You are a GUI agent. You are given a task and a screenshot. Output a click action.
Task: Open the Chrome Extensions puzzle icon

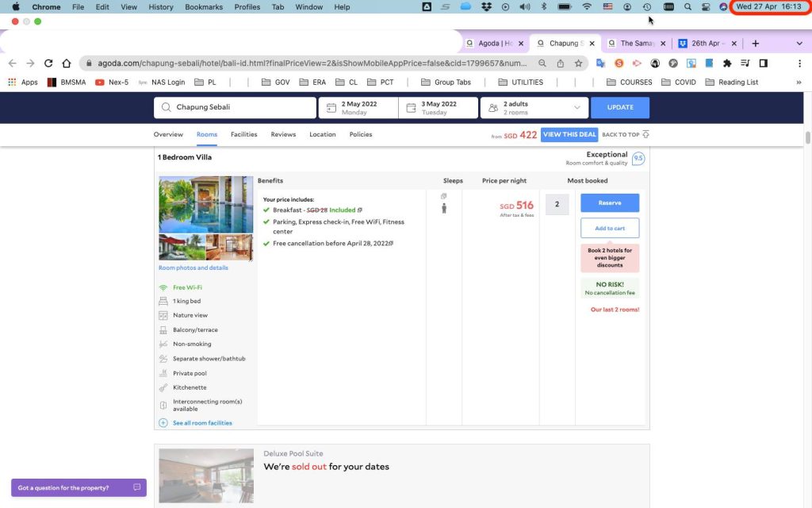click(x=728, y=63)
